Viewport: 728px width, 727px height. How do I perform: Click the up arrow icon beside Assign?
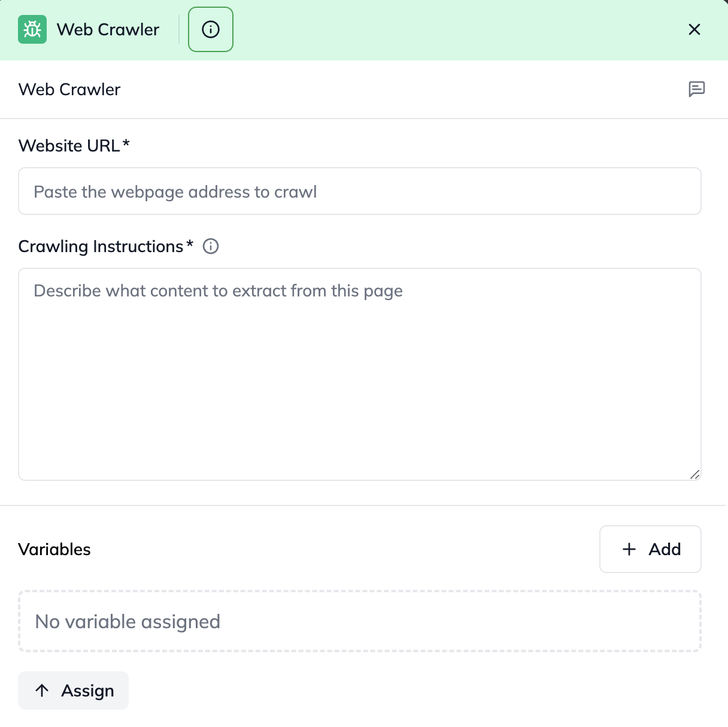42,690
